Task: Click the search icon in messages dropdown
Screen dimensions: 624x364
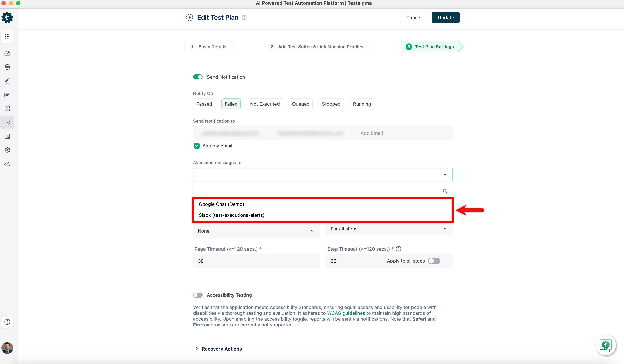Action: point(445,191)
